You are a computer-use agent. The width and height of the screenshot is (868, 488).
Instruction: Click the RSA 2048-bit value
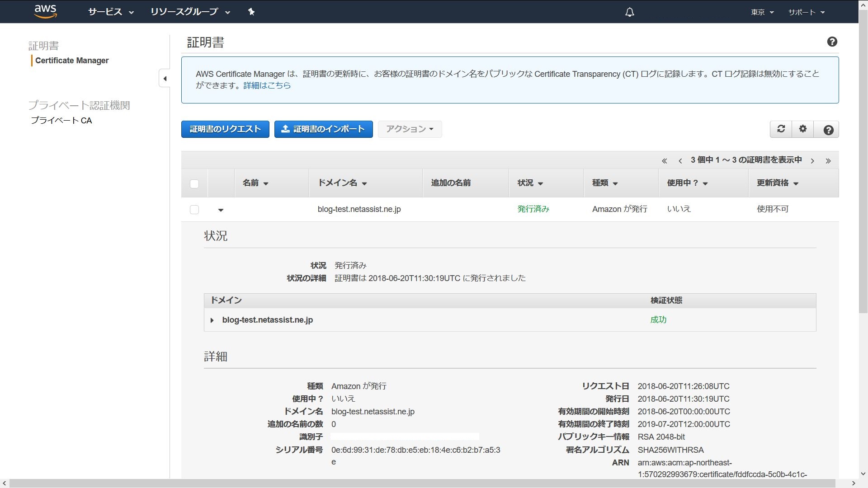click(x=661, y=437)
